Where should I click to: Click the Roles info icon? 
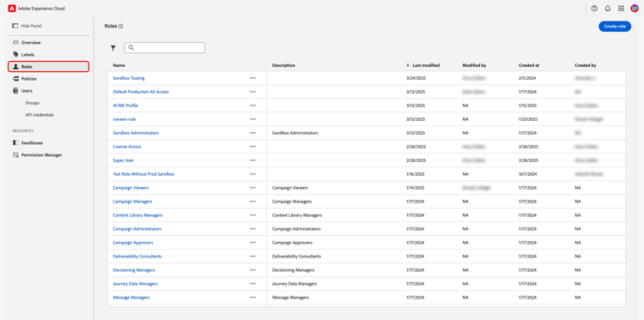[x=121, y=26]
